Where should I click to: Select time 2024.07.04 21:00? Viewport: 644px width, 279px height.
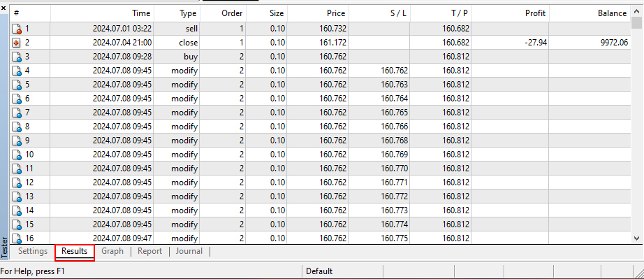coord(122,43)
